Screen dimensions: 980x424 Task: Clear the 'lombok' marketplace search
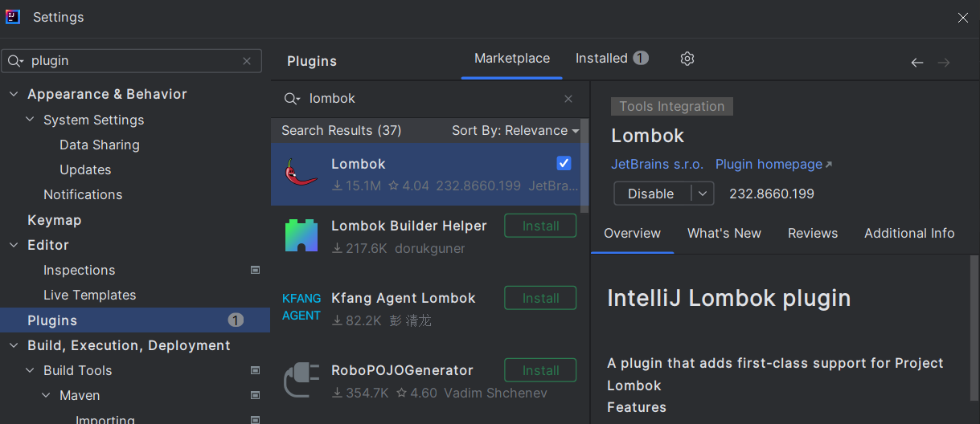click(x=568, y=99)
